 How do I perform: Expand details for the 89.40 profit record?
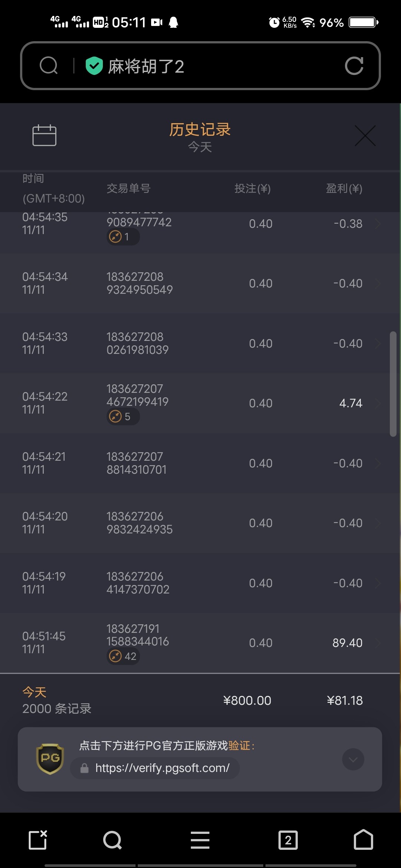click(x=378, y=643)
